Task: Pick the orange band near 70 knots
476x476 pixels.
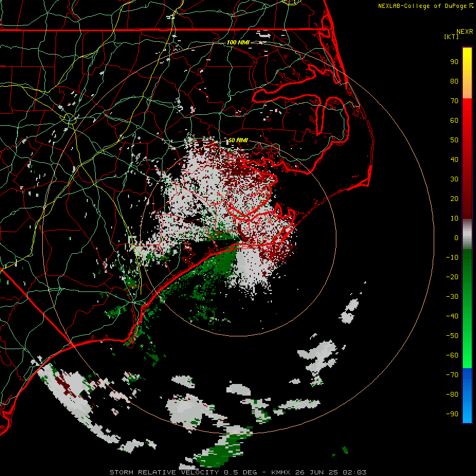Action: tap(467, 90)
